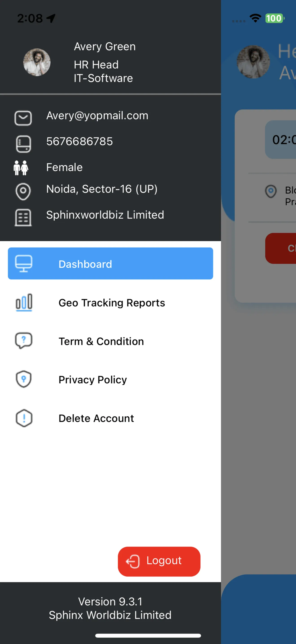Tap the battery indicator showing 100
The width and height of the screenshot is (296, 644).
(x=275, y=18)
